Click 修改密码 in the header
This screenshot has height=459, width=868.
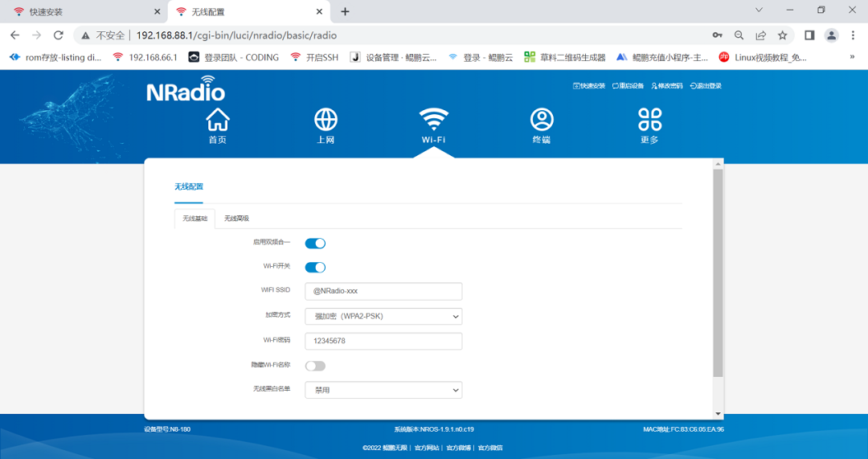(x=667, y=86)
